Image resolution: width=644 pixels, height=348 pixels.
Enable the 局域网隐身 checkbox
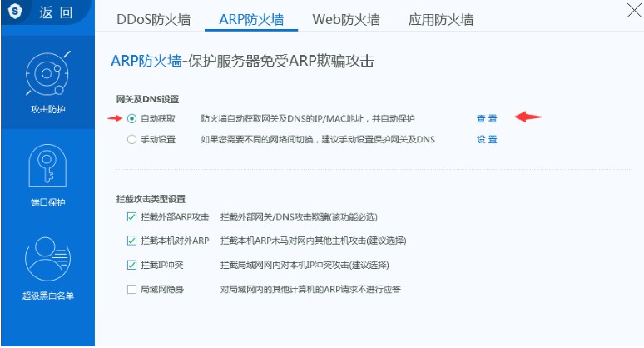(x=131, y=289)
